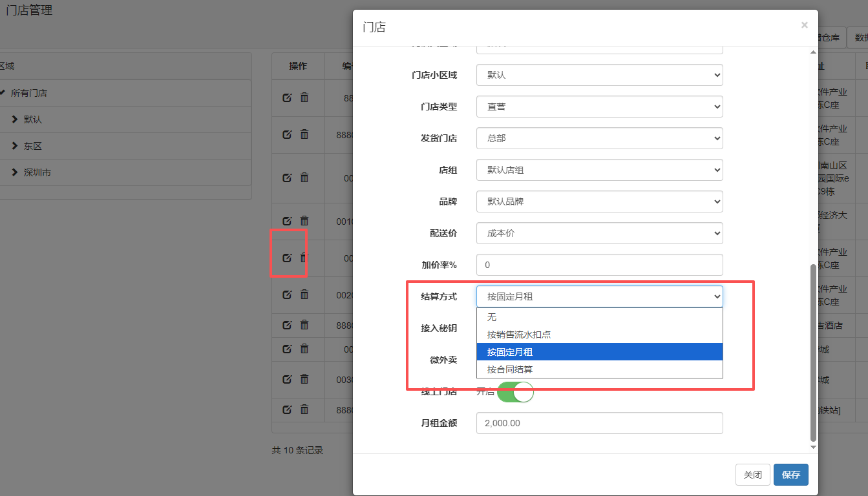Viewport: 868px width, 496px height.
Task: Close the 门店 dialog with the X icon
Action: [804, 25]
